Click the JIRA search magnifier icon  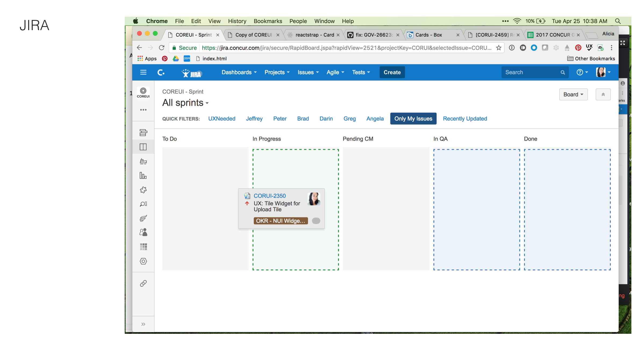click(563, 72)
